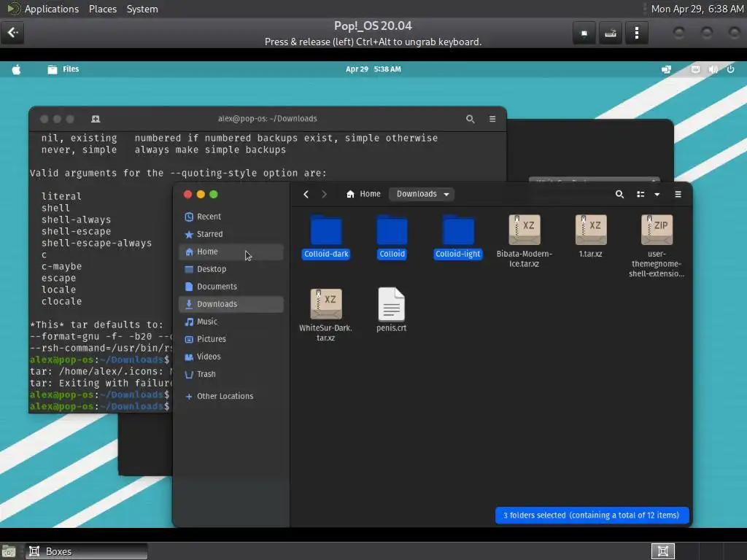Open Documents in the sidebar

click(x=231, y=287)
